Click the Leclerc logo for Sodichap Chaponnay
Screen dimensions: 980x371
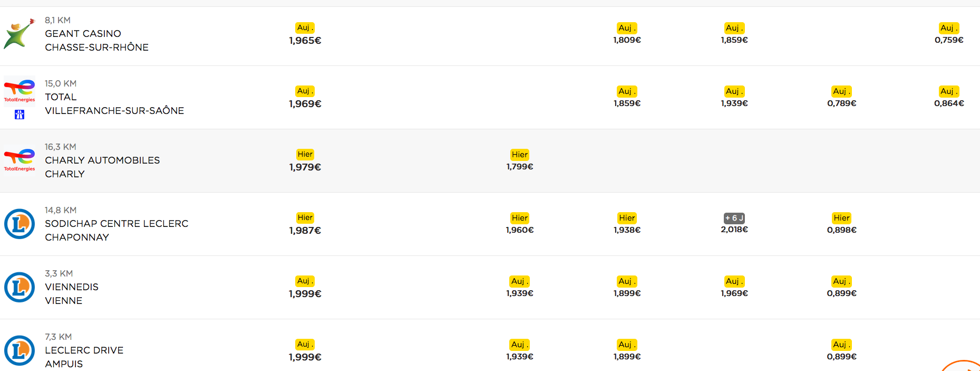click(20, 224)
